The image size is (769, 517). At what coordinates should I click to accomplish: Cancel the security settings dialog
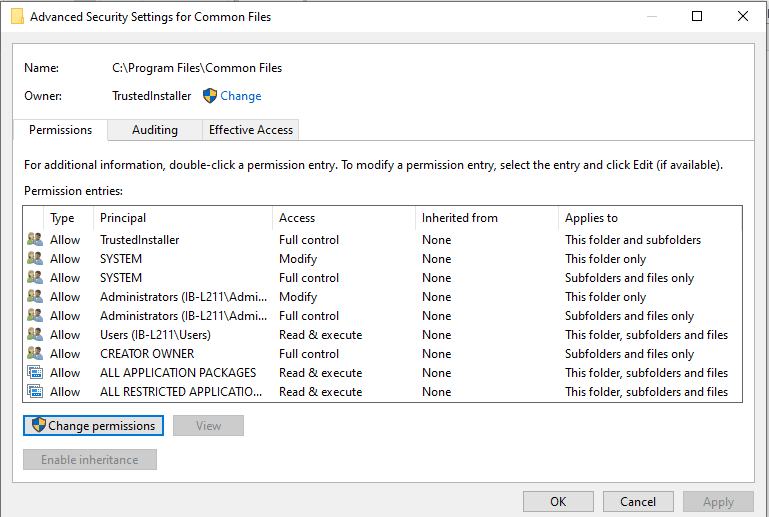pyautogui.click(x=638, y=502)
